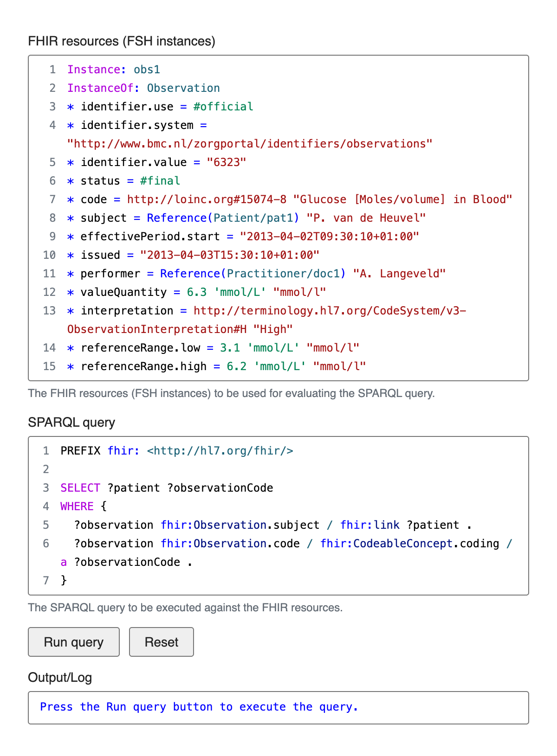Viewport: 557px width, 756px height.
Task: Click the Output/Log message box
Action: coord(278,707)
